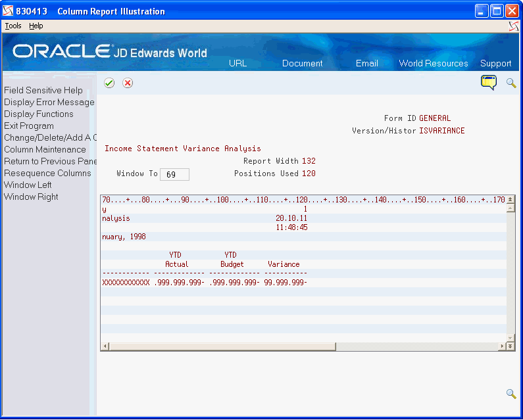The height and width of the screenshot is (420, 523).
Task: Click the horizontal scrollbar thumb
Action: click(222, 346)
